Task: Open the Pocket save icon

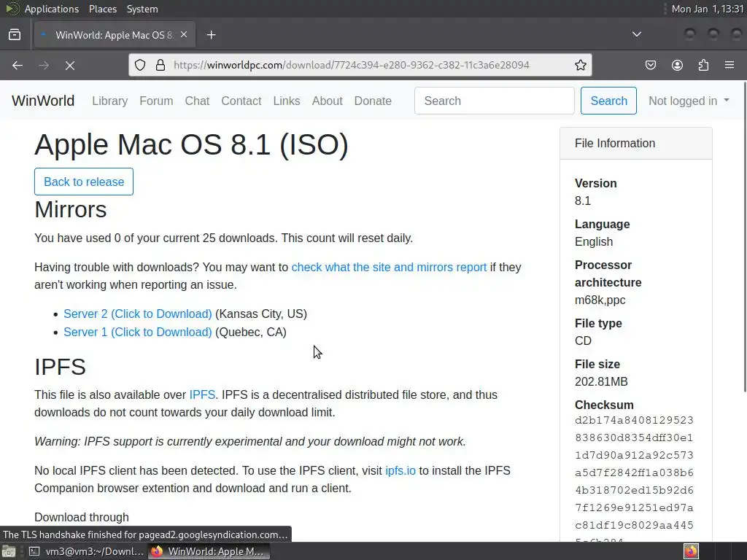Action: pos(650,65)
